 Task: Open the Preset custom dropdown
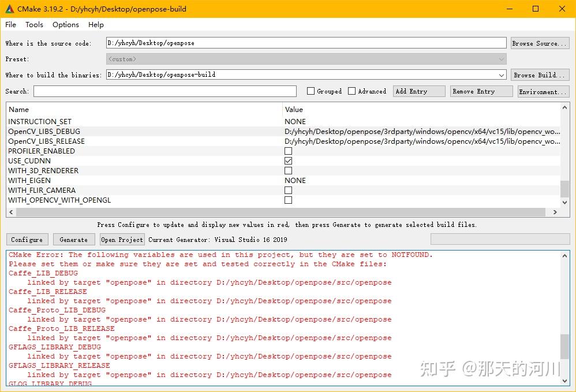point(306,59)
